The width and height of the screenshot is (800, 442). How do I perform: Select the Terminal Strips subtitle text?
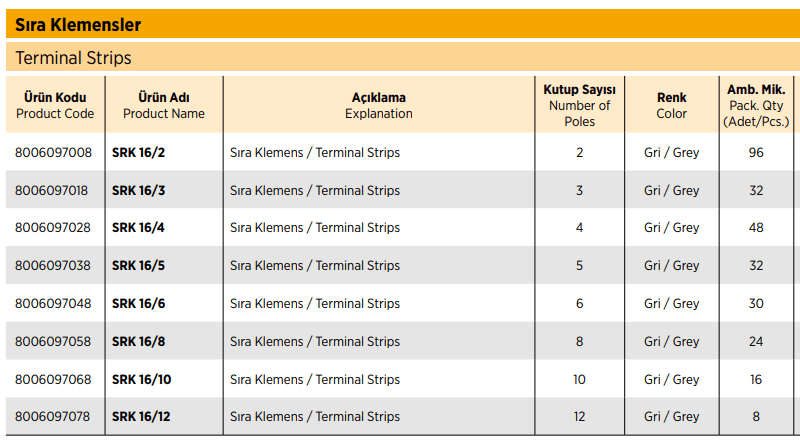coord(74,58)
